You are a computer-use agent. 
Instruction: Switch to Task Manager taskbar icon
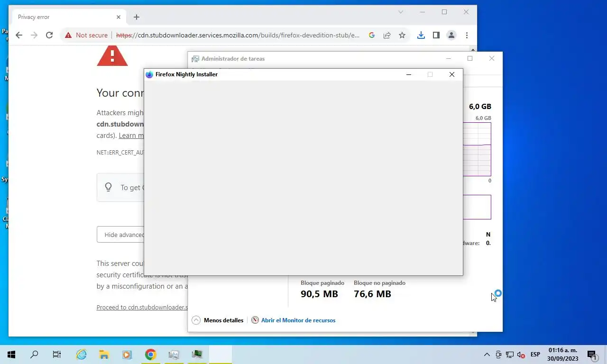click(x=174, y=355)
